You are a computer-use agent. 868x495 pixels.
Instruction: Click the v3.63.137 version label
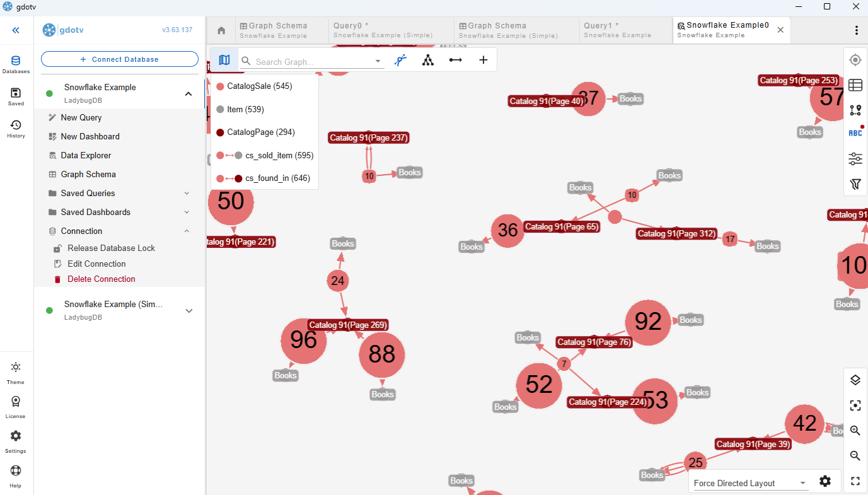(177, 30)
